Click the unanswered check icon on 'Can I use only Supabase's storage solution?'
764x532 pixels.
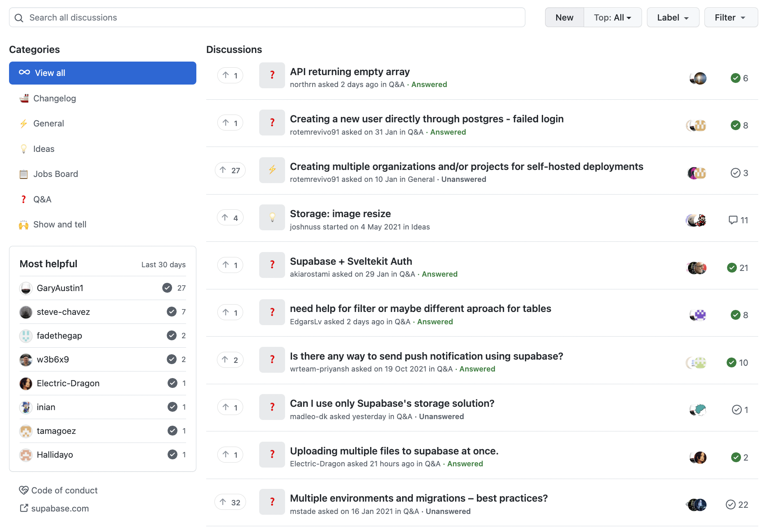pos(736,410)
